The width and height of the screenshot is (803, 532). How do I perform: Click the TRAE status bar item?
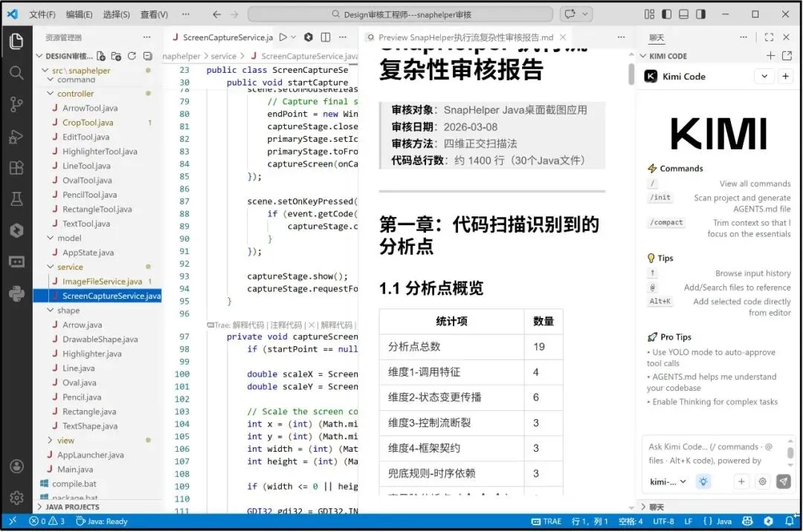pos(546,522)
